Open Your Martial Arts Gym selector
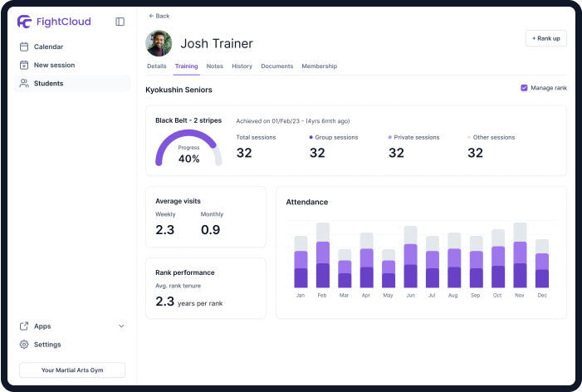This screenshot has height=392, width=582. (72, 370)
